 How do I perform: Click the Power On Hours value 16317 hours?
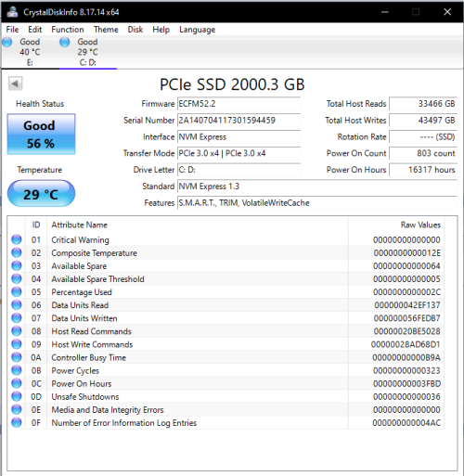pos(423,170)
